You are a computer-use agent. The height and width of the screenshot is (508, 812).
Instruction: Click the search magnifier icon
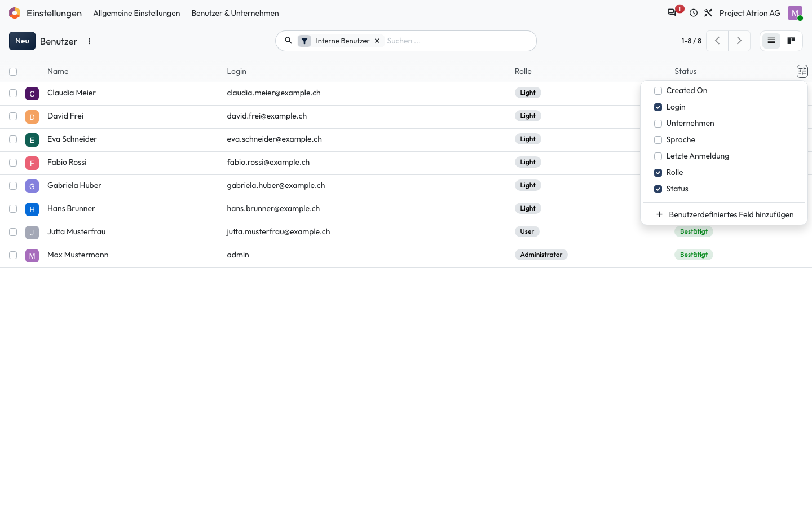pos(288,41)
